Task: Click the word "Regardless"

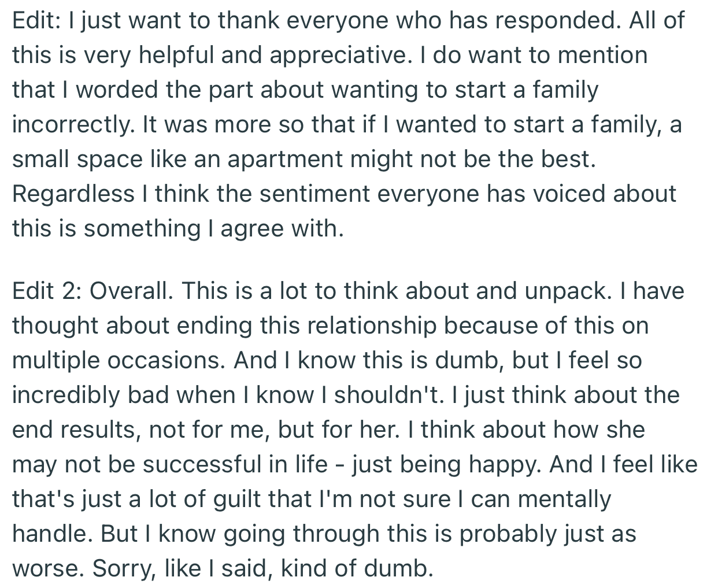Action: (73, 194)
